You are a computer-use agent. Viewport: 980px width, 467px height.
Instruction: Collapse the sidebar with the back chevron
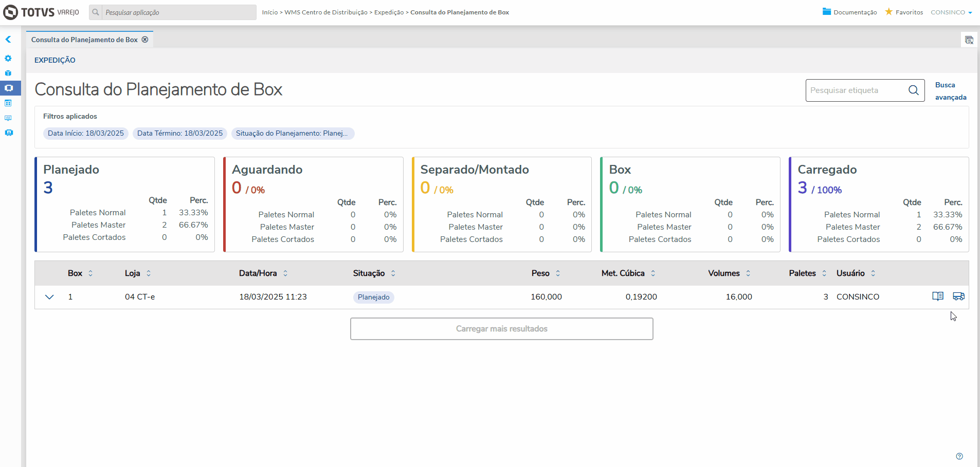pyautogui.click(x=8, y=40)
